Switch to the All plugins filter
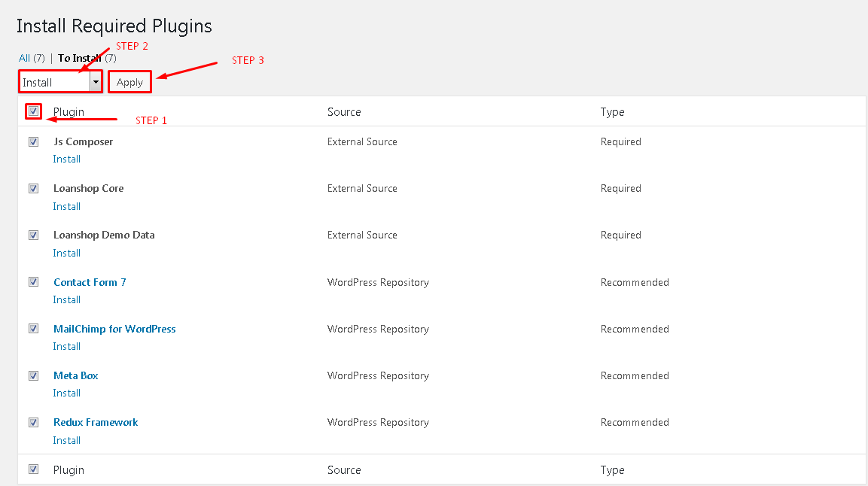The width and height of the screenshot is (868, 486). click(25, 58)
